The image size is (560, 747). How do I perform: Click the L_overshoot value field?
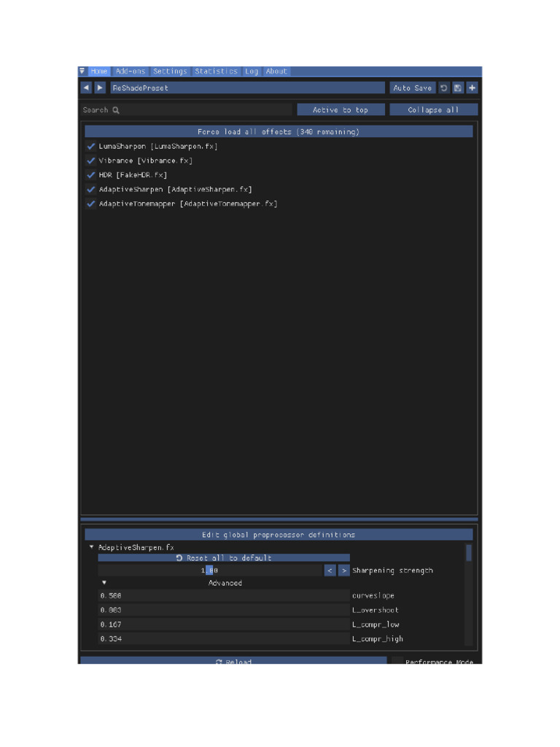(x=224, y=610)
